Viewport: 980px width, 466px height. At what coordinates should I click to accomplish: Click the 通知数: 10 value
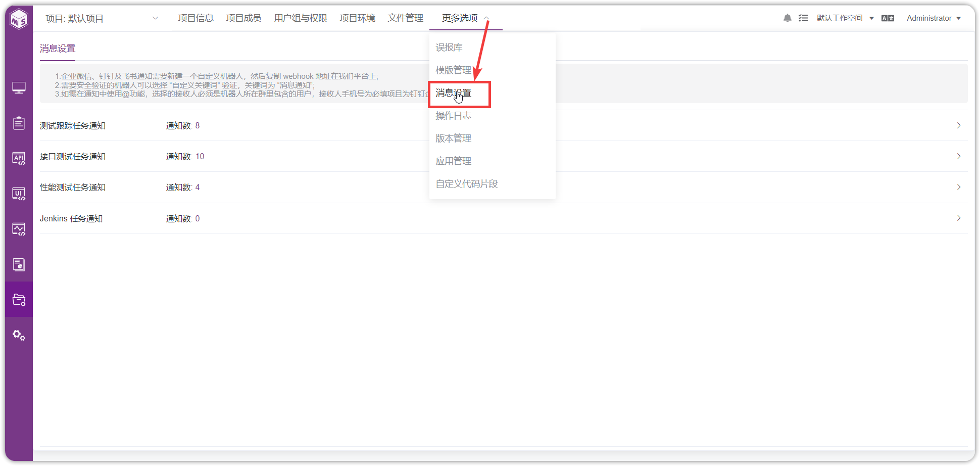click(185, 157)
